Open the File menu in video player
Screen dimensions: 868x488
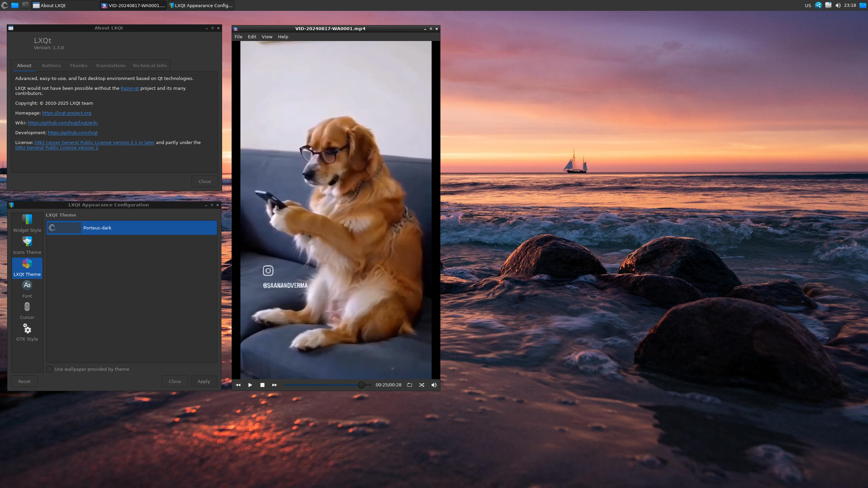point(238,37)
